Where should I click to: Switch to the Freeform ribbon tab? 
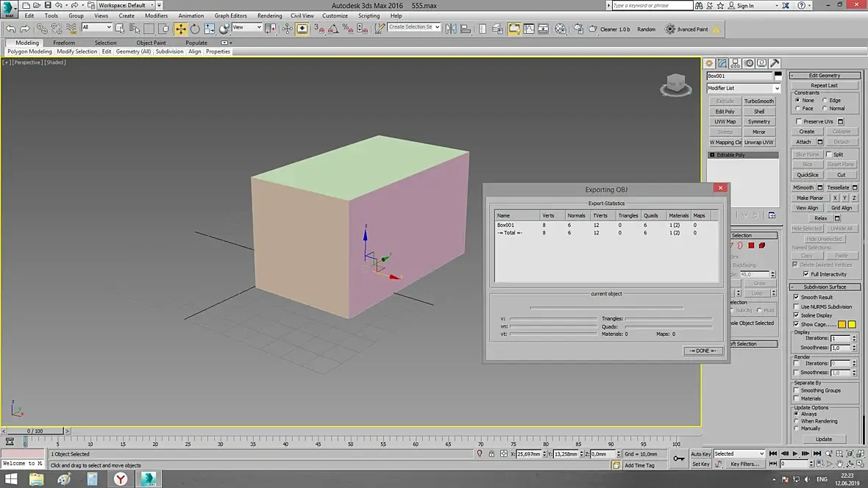[64, 43]
